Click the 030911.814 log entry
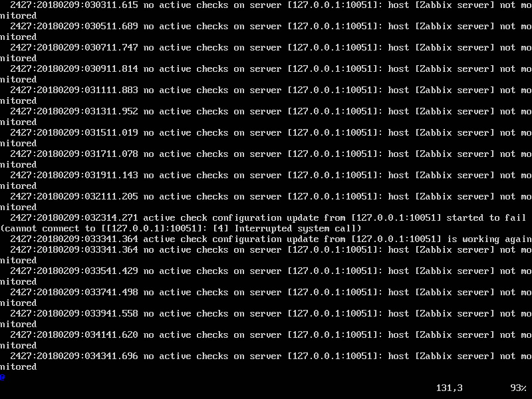The image size is (532, 399). (x=266, y=74)
